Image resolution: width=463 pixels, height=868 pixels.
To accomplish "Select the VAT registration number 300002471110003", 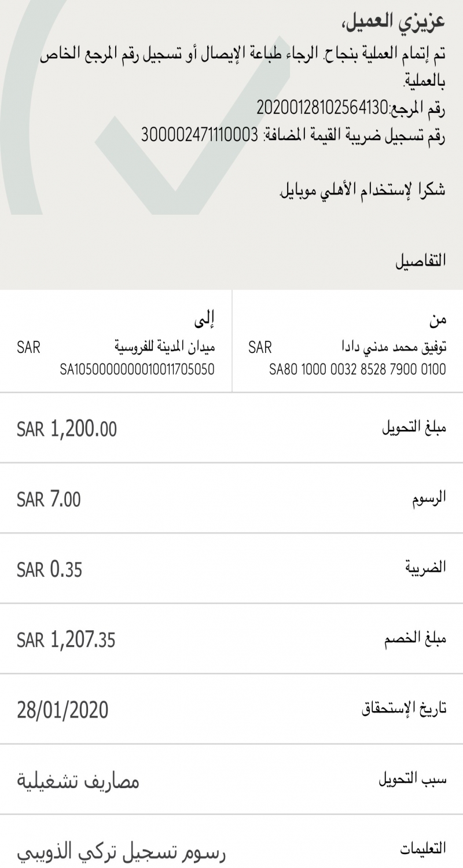I will (200, 135).
